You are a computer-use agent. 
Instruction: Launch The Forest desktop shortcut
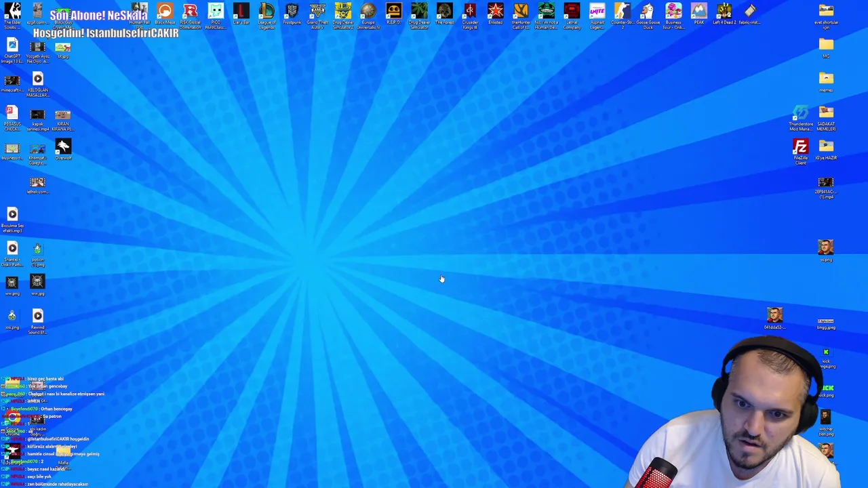[444, 15]
